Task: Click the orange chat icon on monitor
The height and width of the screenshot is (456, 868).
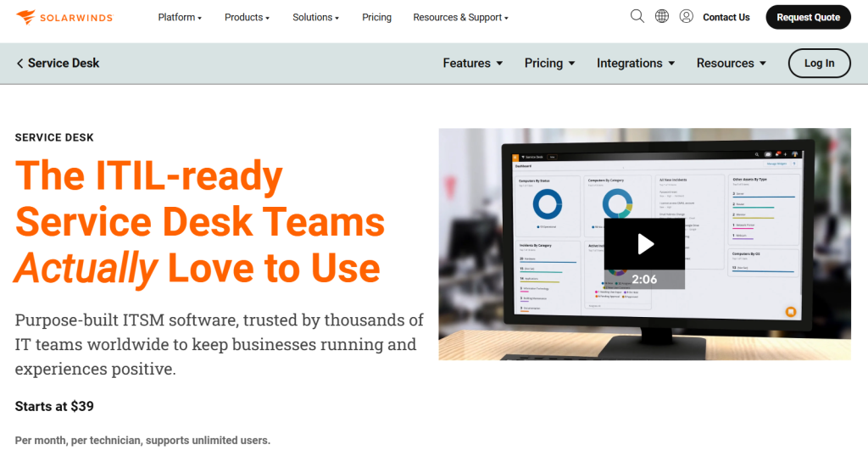Action: pos(791,312)
